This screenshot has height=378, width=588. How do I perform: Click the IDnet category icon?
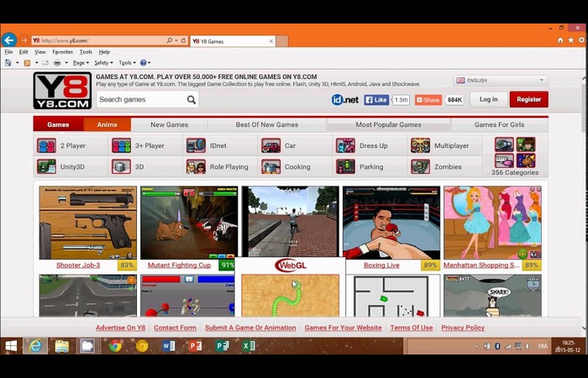pos(196,145)
